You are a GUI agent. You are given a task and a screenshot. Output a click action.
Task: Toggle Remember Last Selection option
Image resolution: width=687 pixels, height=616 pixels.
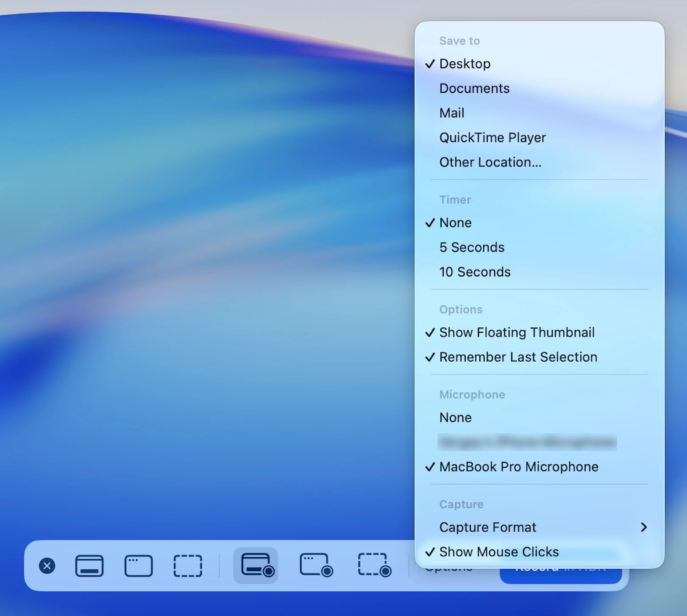coord(540,357)
